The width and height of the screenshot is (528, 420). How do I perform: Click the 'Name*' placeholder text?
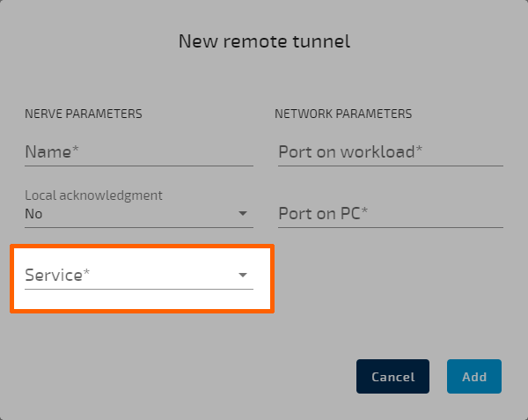click(x=52, y=151)
